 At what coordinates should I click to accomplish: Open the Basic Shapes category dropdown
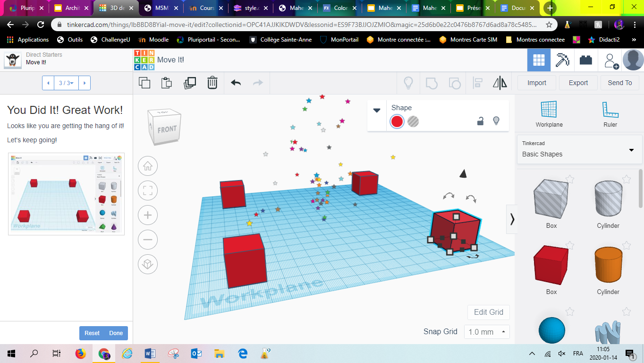(579, 149)
